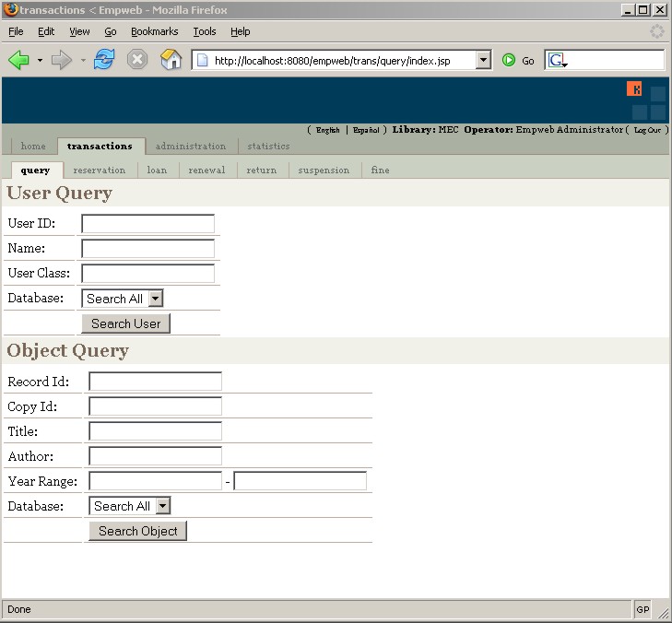Open the loan sub-tab
This screenshot has height=623, width=672.
[157, 170]
